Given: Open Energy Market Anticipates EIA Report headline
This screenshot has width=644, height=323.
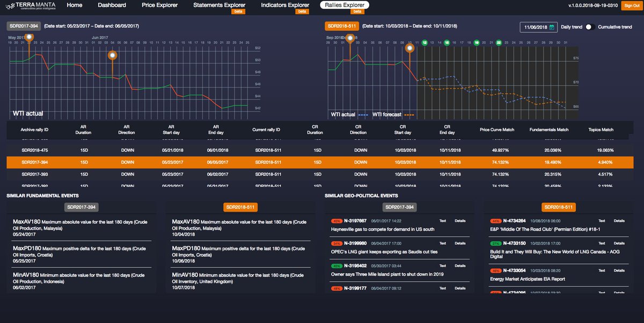Looking at the screenshot, I should coord(528,279).
